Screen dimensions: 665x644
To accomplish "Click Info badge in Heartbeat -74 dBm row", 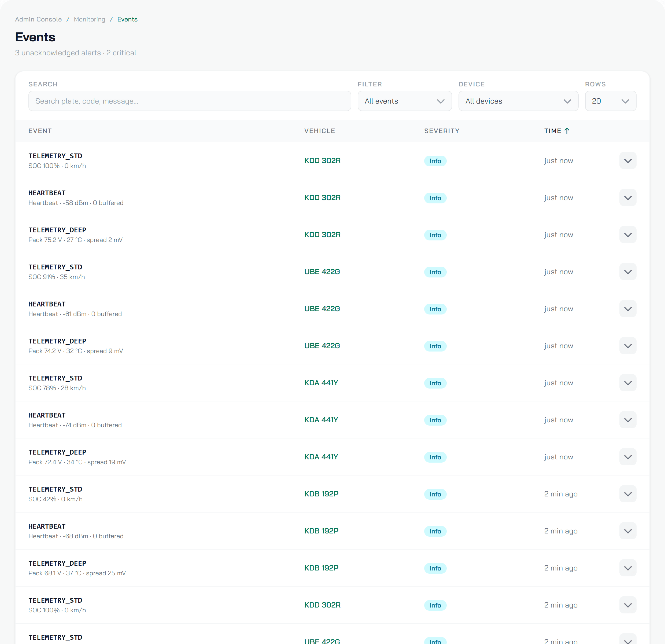I will click(435, 420).
